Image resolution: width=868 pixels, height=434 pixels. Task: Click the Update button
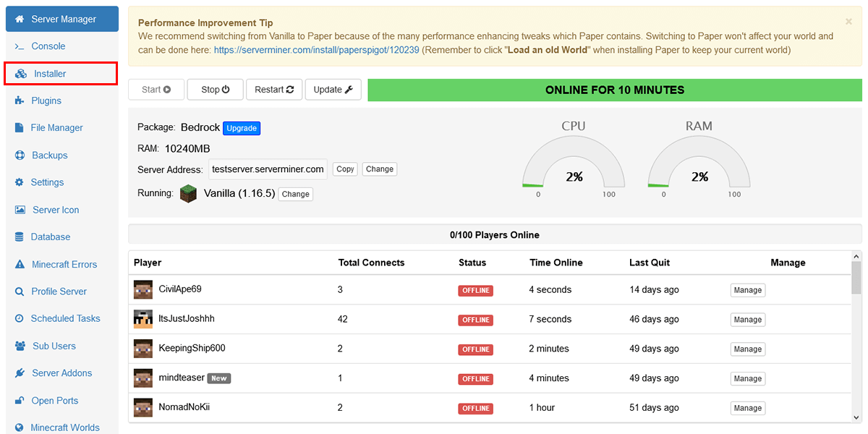333,90
